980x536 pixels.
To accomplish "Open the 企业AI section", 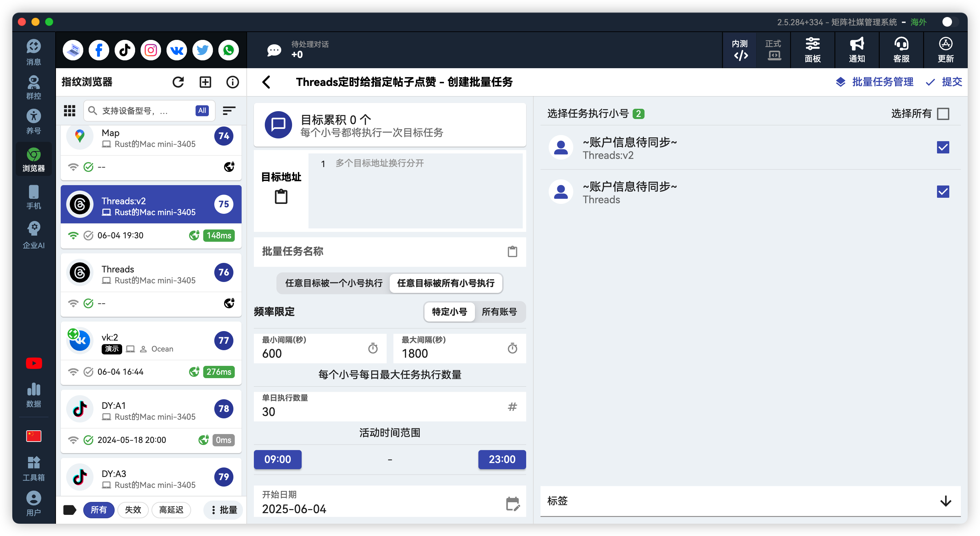I will coord(33,235).
